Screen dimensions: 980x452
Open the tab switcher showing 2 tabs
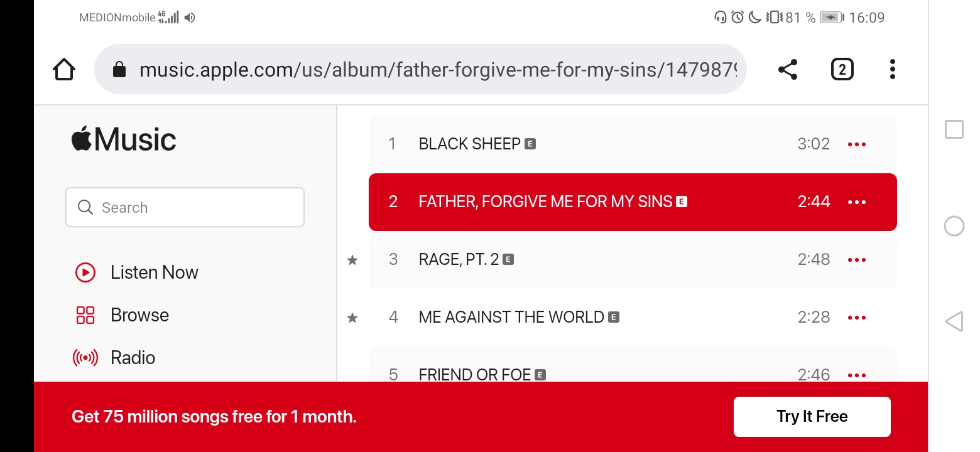pos(842,69)
